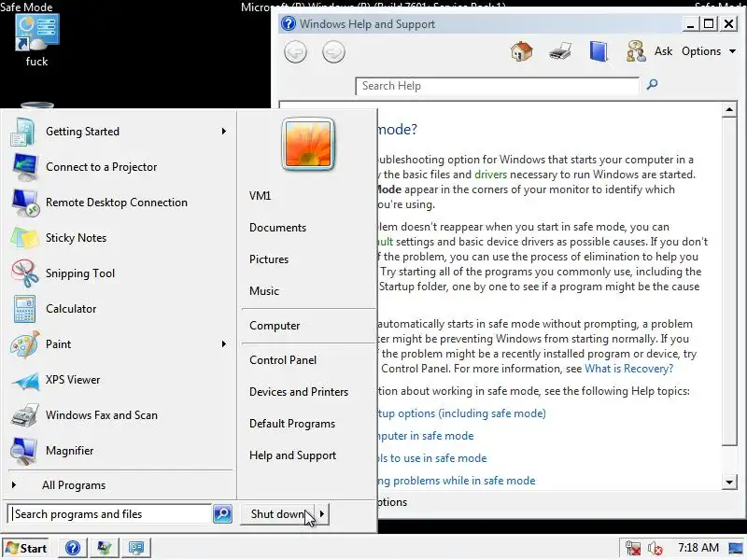
Task: Click the Help scrollbar down arrow
Action: click(x=729, y=482)
